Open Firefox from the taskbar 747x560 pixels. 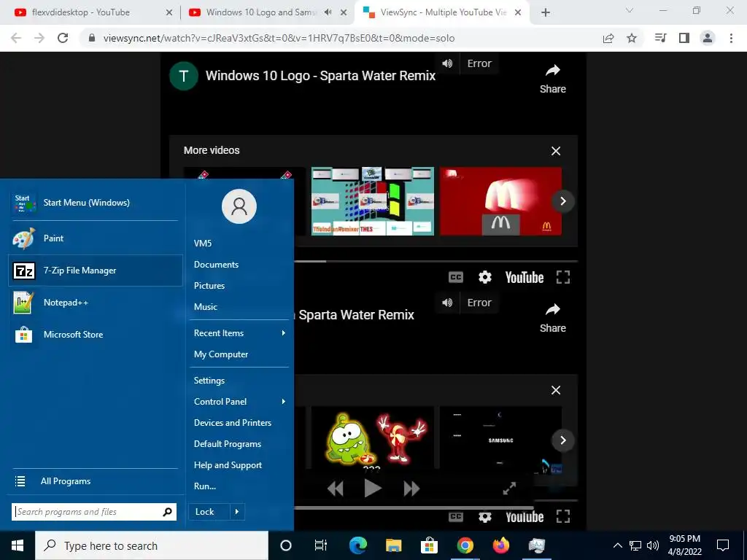tap(500, 545)
